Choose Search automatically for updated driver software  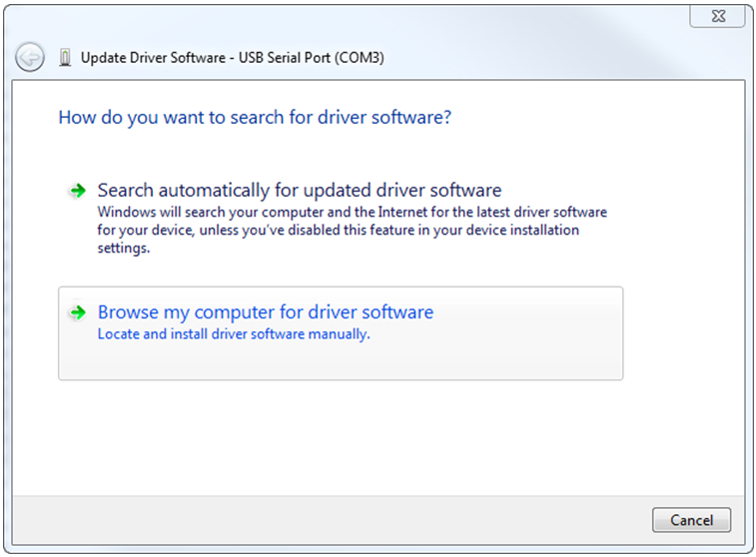click(300, 191)
